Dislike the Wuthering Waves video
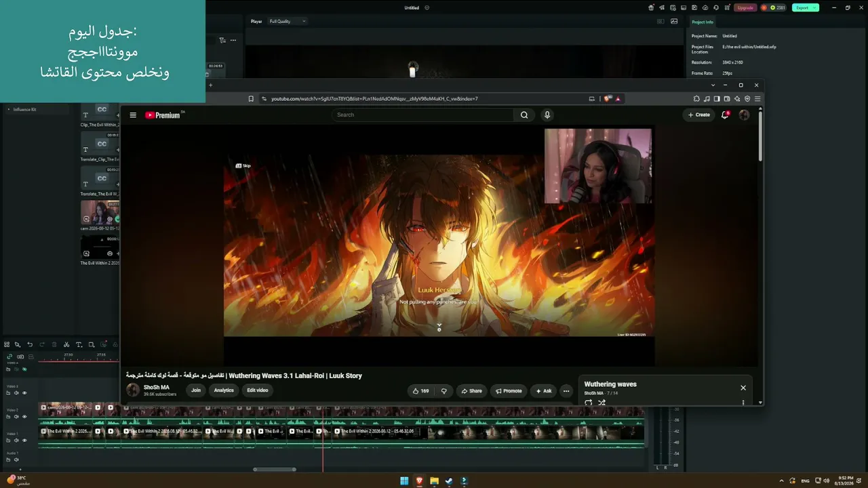Image resolution: width=868 pixels, height=488 pixels. (444, 391)
